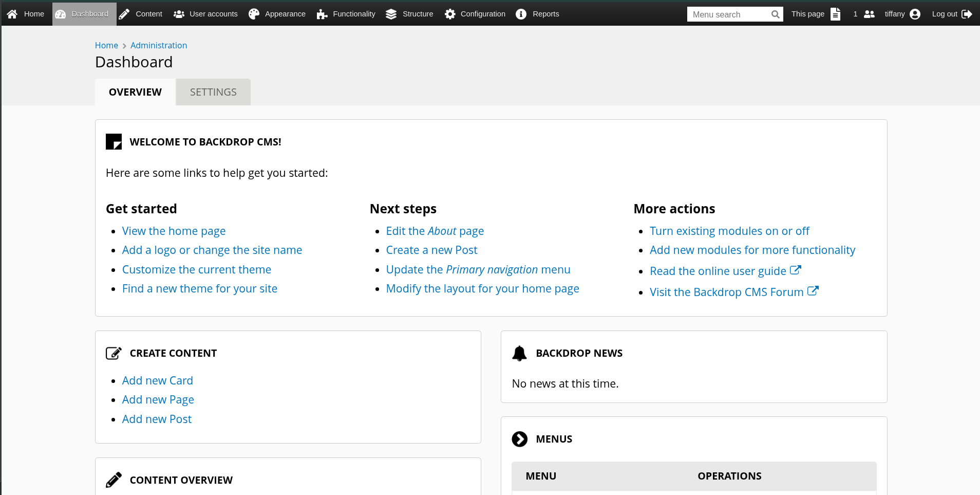
Task: Open the Home menu item
Action: (26, 14)
